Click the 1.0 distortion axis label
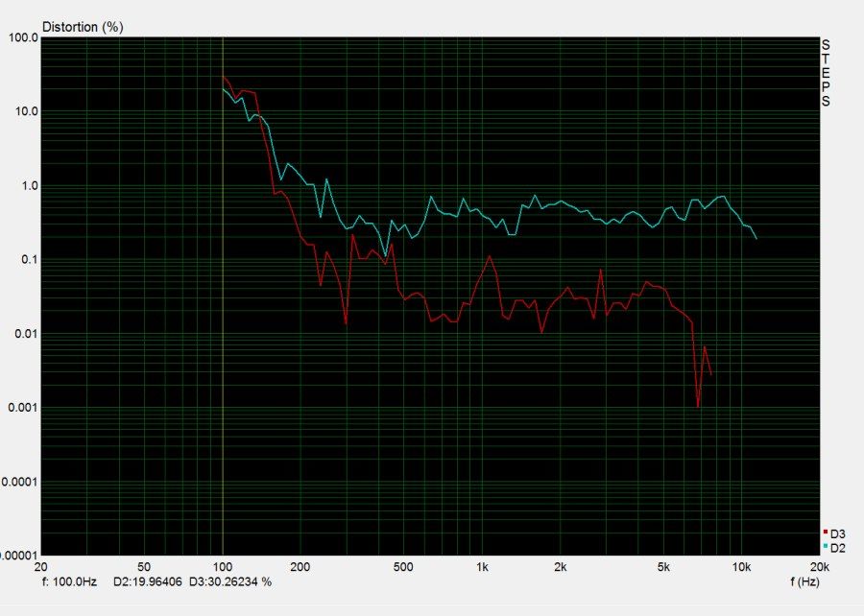 [30, 186]
